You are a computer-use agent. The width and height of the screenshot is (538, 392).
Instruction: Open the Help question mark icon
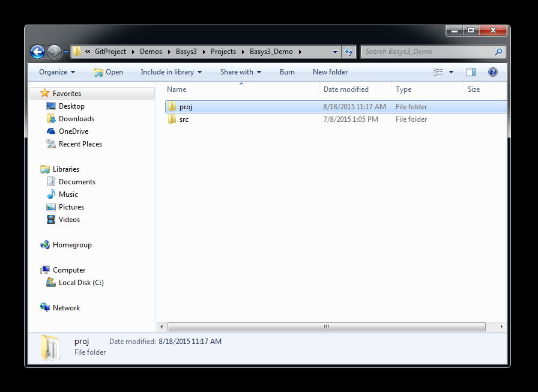coord(493,72)
